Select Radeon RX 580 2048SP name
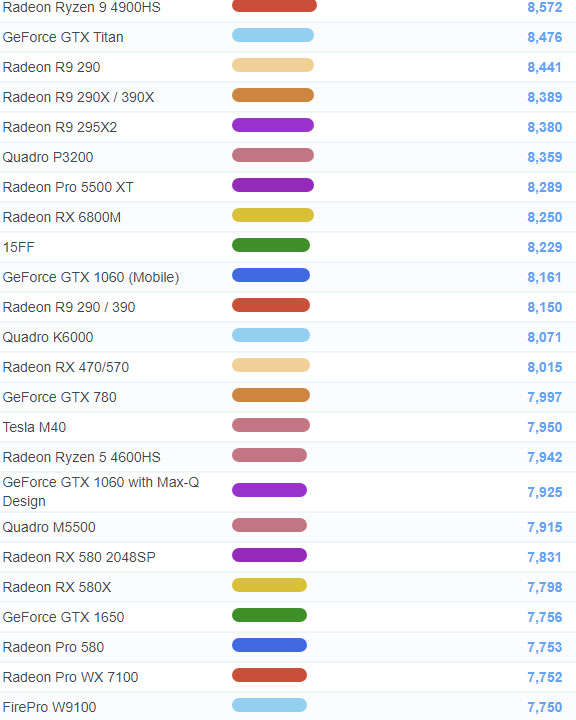Viewport: 576px width, 720px height. coord(79,557)
